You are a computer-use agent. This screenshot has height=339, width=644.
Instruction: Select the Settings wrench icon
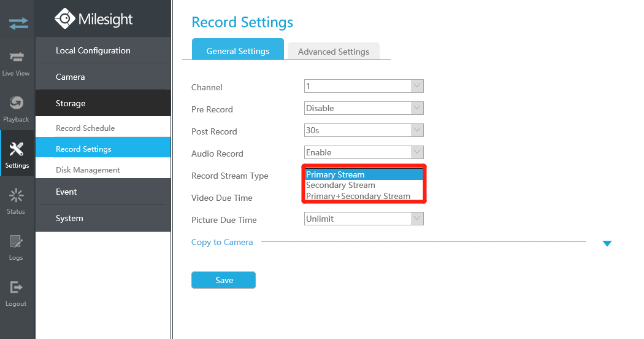tap(17, 149)
